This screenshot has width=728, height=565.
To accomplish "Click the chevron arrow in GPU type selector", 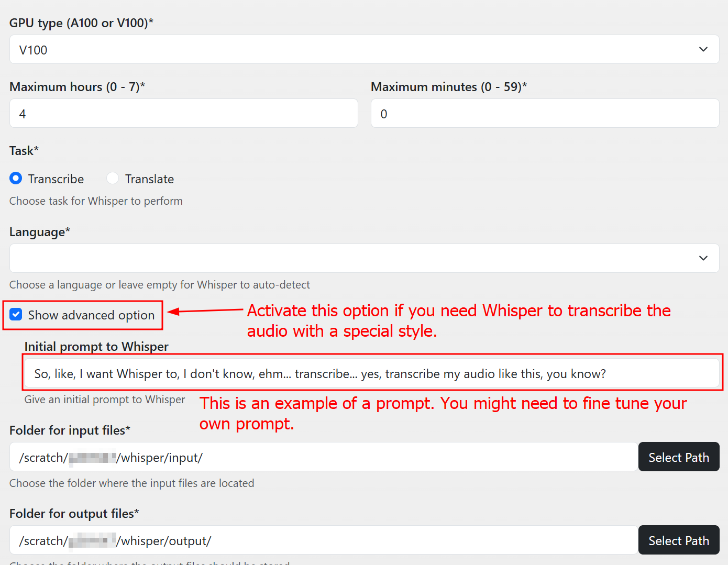I will pos(703,50).
